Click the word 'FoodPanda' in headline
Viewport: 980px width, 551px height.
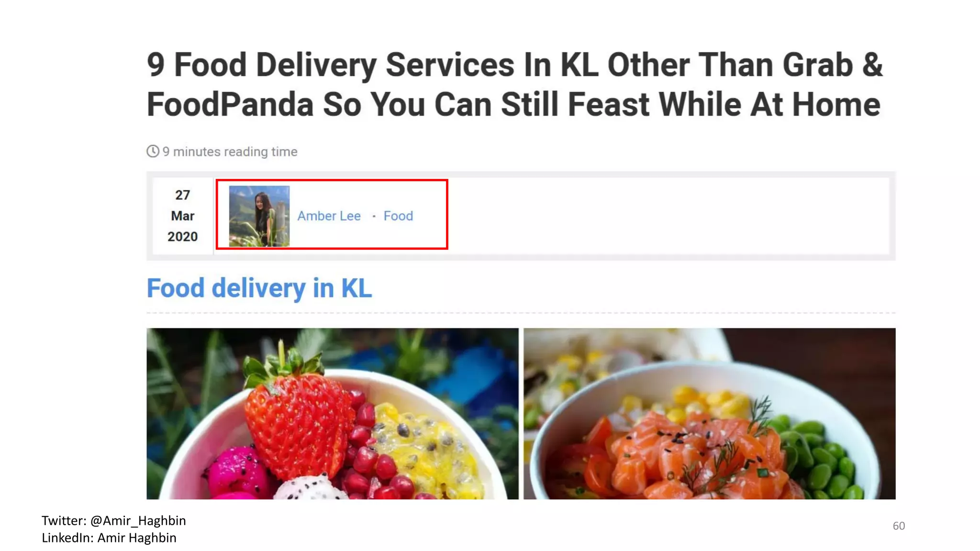click(230, 104)
